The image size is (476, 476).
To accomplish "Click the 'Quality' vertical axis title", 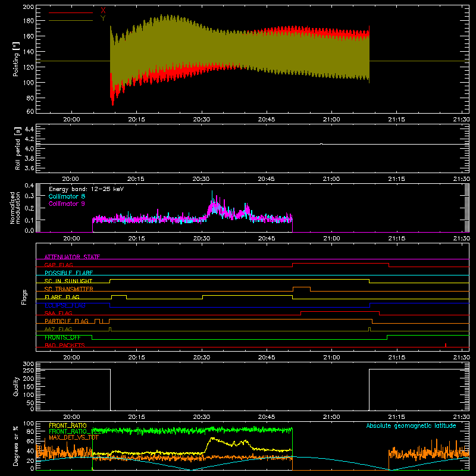I will click(x=16, y=386).
